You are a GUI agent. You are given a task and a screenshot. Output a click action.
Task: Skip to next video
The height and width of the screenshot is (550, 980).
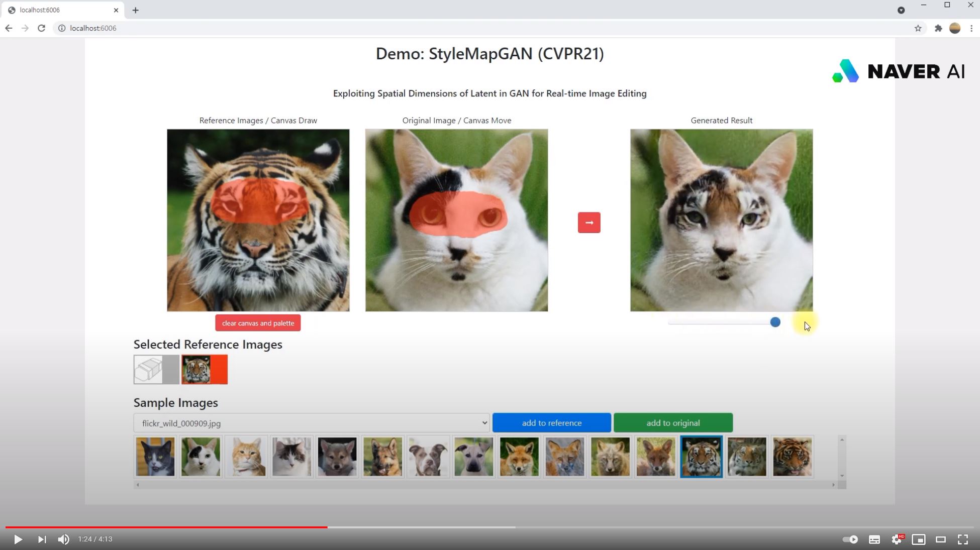coord(42,539)
